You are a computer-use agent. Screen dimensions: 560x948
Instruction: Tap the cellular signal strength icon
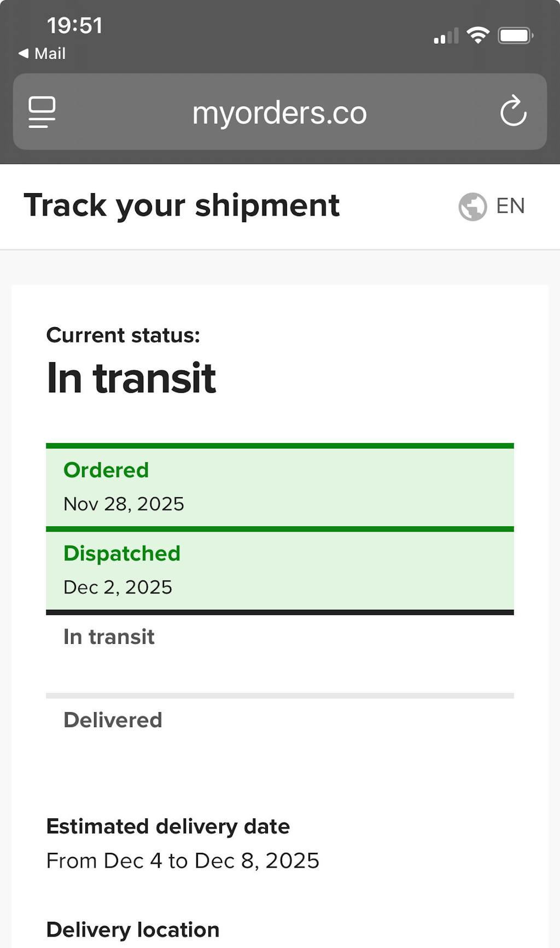click(x=446, y=36)
